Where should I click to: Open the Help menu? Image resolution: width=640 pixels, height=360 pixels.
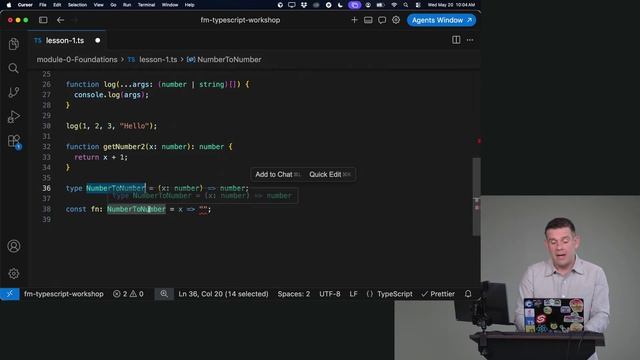tap(189, 5)
